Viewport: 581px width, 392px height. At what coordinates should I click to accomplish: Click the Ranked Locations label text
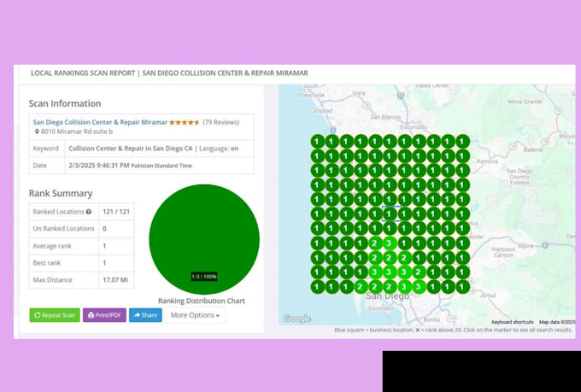(x=59, y=212)
